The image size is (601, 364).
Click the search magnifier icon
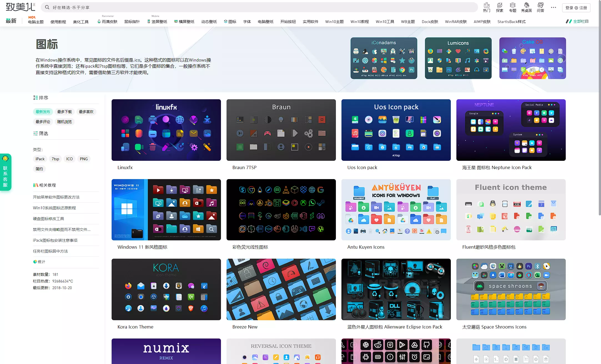click(47, 7)
